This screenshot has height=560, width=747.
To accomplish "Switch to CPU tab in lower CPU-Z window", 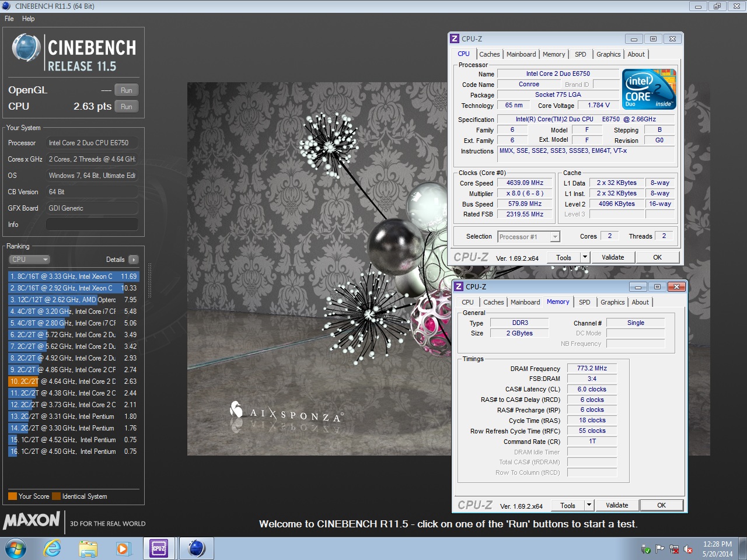I will (x=467, y=302).
